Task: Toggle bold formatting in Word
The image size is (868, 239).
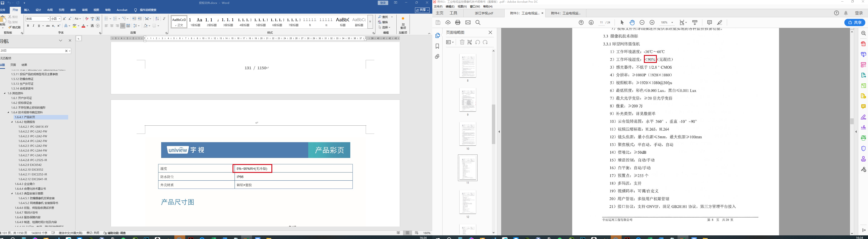Action: (28, 26)
